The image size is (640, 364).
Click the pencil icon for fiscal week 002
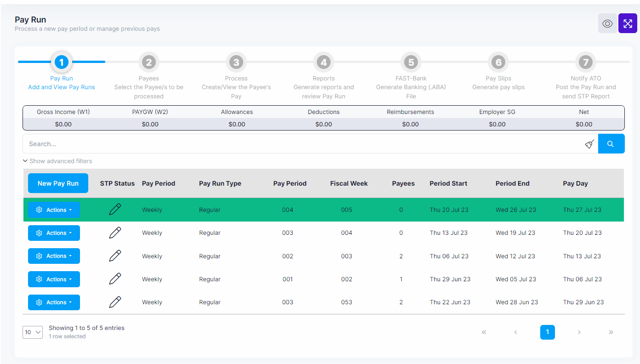click(x=115, y=279)
